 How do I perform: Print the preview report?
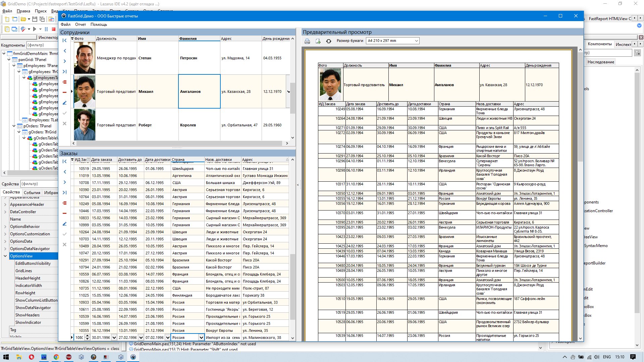click(307, 41)
